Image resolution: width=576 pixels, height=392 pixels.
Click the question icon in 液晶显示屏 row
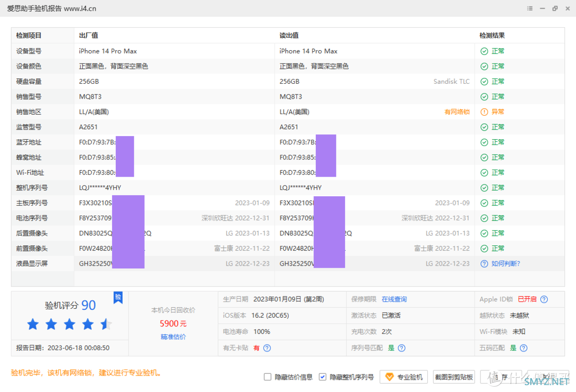(484, 264)
